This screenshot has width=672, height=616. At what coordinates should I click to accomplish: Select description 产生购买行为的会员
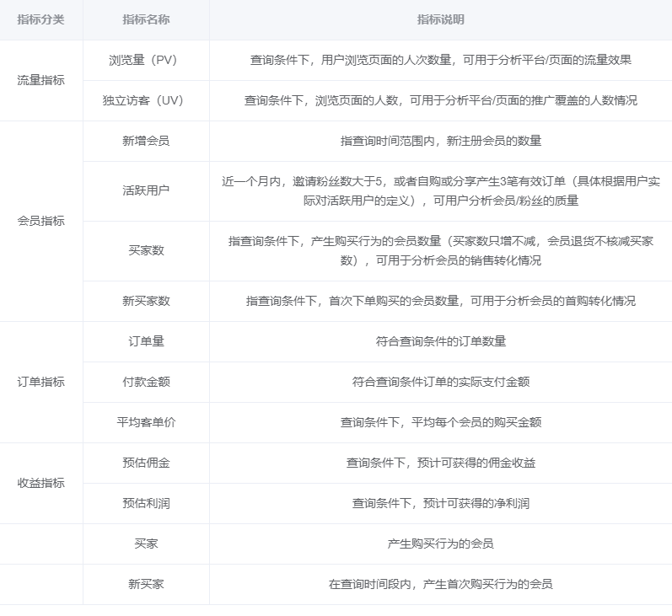(x=441, y=544)
